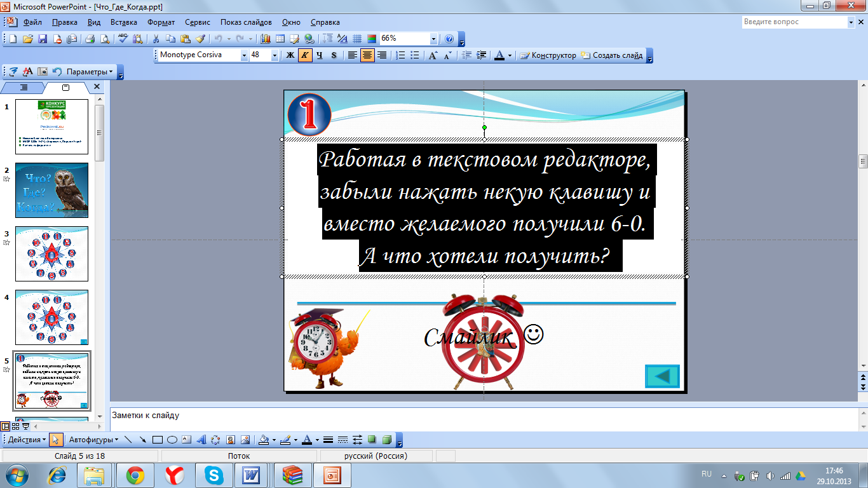The height and width of the screenshot is (488, 868).
Task: Decrease font size with small A icon
Action: point(447,55)
